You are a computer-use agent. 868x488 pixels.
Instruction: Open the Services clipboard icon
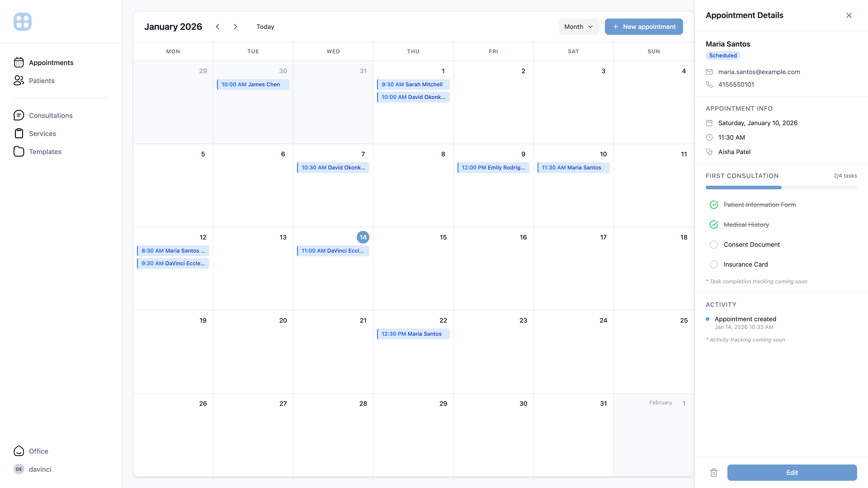coord(19,133)
